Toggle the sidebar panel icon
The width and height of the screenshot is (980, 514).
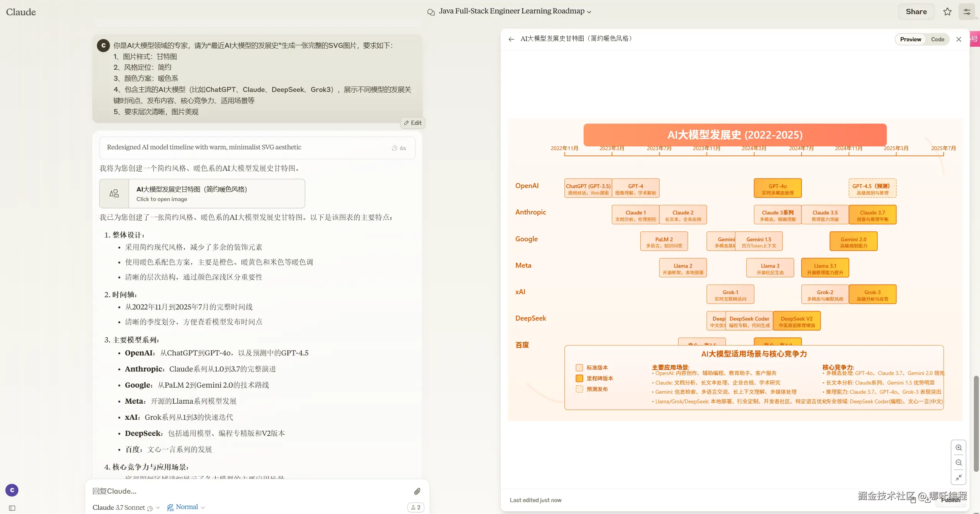tap(12, 508)
